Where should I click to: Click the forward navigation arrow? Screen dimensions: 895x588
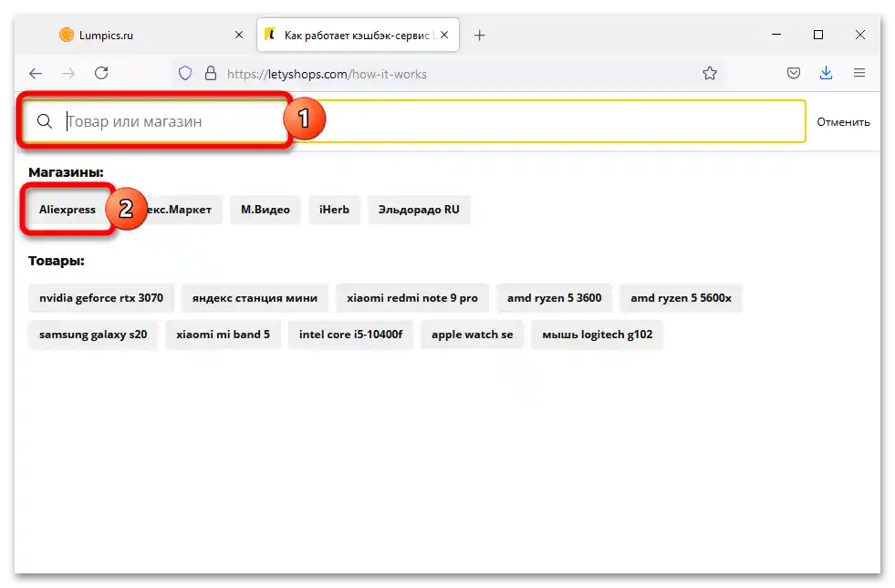point(68,74)
